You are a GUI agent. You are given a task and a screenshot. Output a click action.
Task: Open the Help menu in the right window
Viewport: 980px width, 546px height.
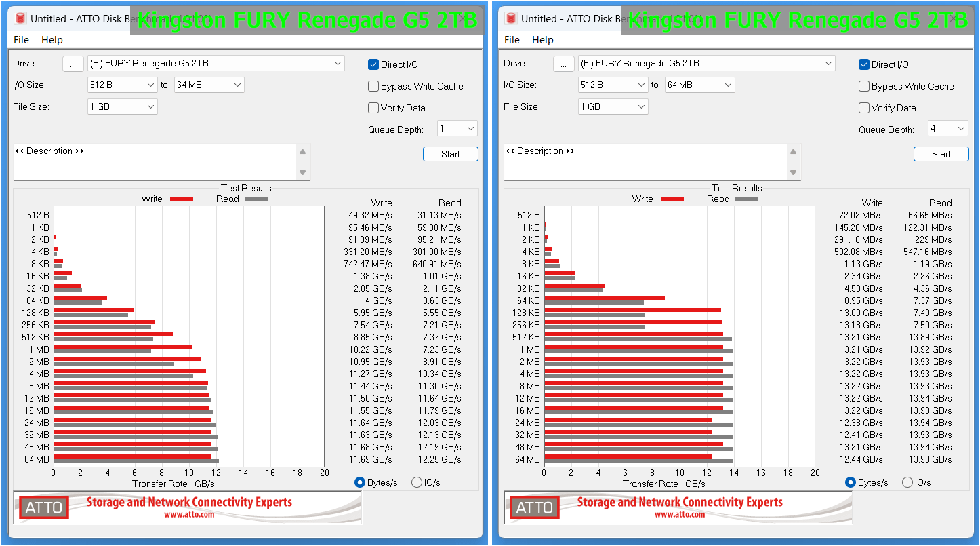tap(542, 40)
